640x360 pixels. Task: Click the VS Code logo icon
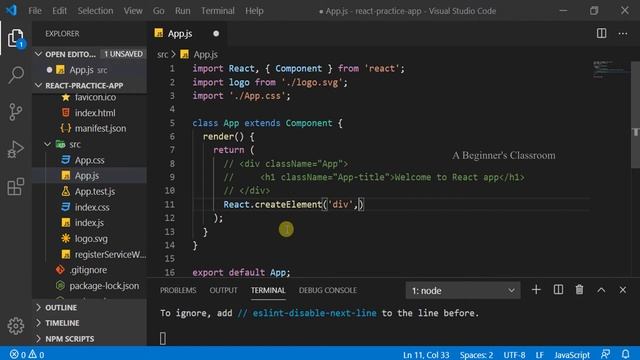point(11,10)
